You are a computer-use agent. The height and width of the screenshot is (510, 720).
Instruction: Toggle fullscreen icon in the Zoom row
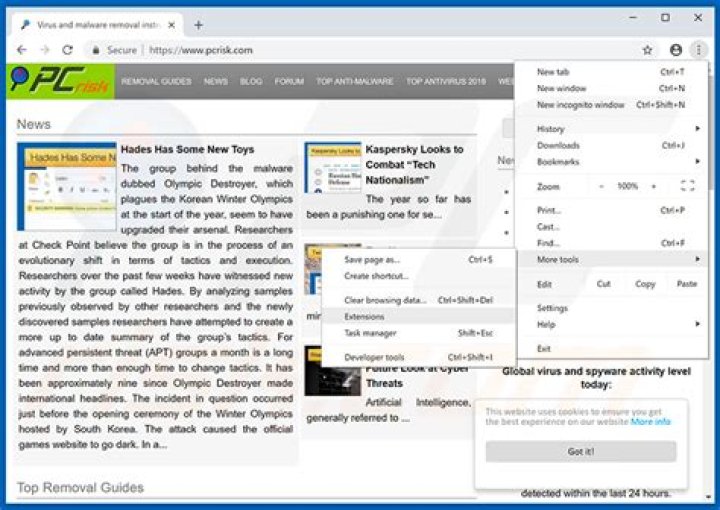click(x=687, y=186)
